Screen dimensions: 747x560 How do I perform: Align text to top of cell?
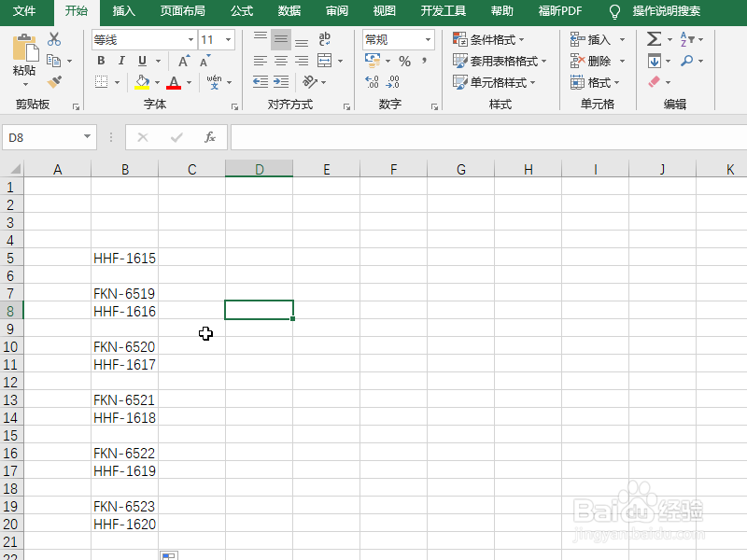pyautogui.click(x=261, y=39)
